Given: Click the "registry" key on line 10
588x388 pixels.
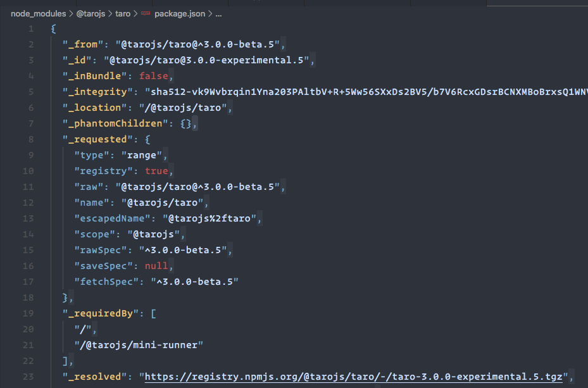Looking at the screenshot, I should pos(104,171).
